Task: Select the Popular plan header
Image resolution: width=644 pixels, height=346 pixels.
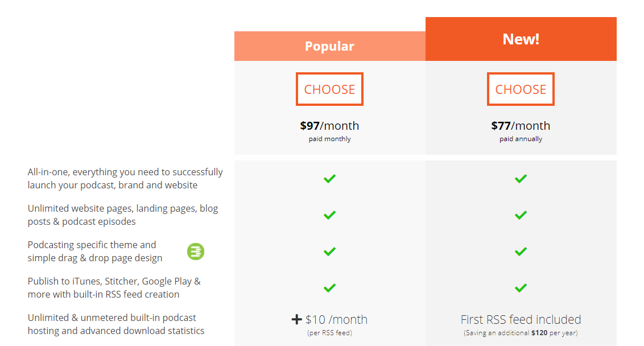Action: (x=329, y=46)
